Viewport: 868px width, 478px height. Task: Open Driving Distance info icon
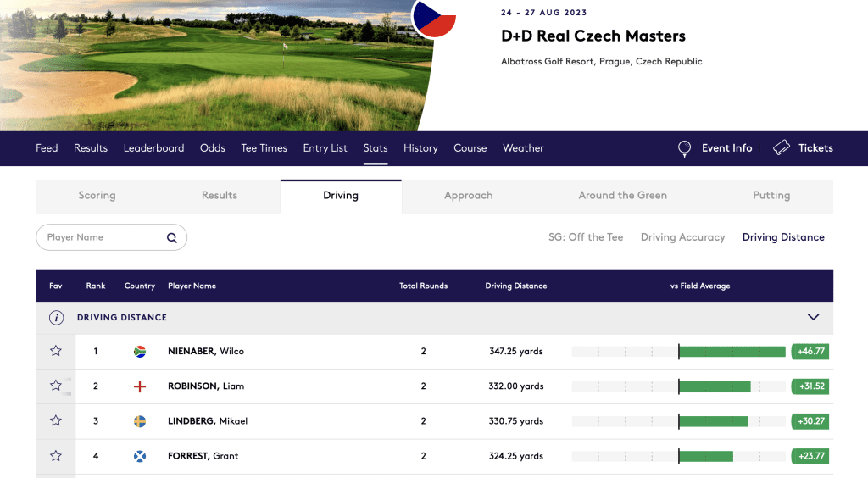tap(56, 318)
